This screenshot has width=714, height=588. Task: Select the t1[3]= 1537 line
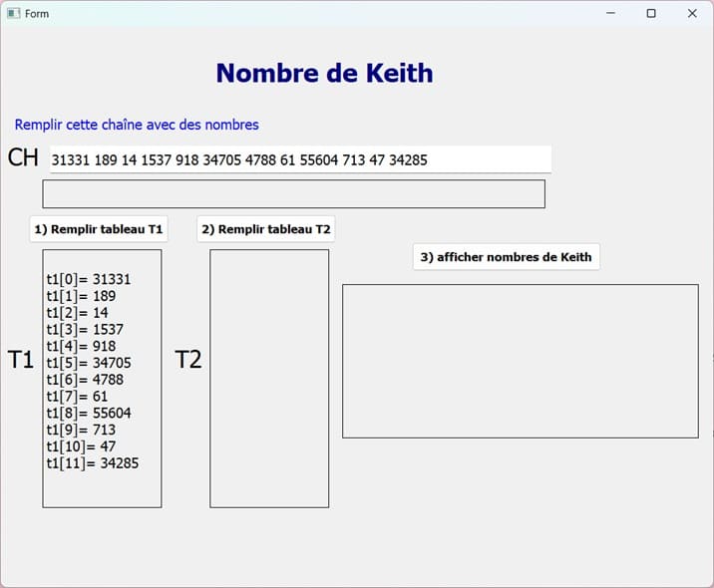pyautogui.click(x=85, y=329)
